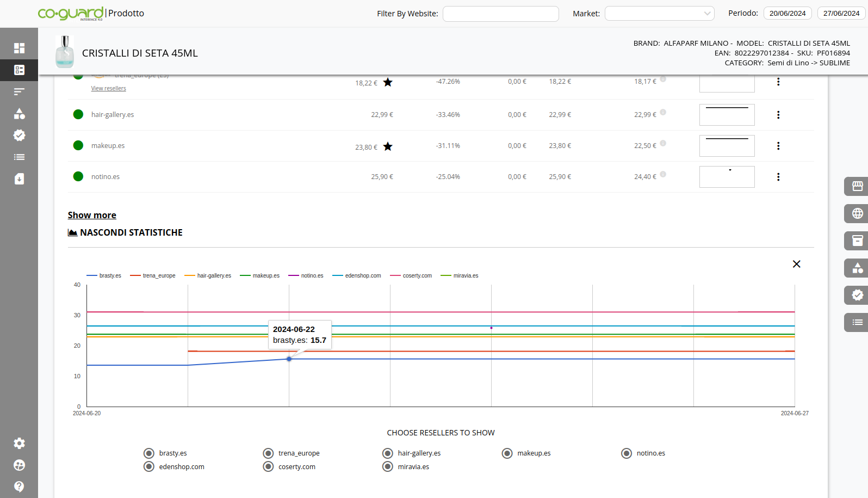Click the Filter By Website input field

(500, 14)
